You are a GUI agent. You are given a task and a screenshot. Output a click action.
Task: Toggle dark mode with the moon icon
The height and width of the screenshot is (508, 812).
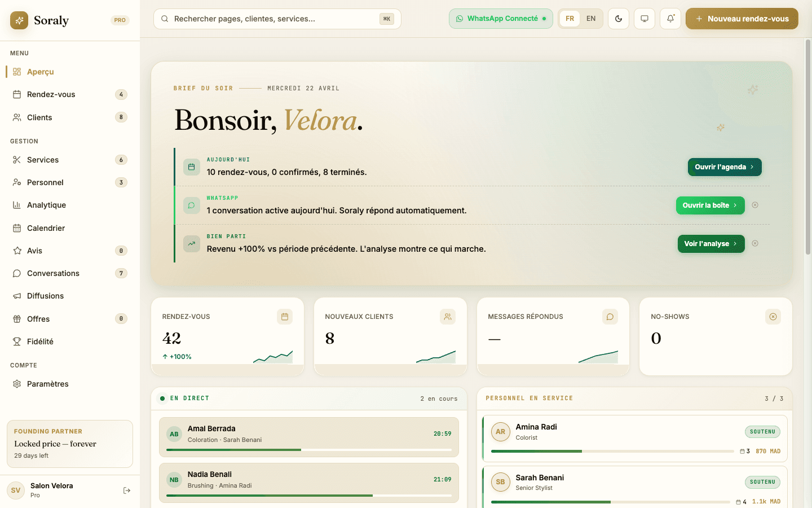click(619, 19)
